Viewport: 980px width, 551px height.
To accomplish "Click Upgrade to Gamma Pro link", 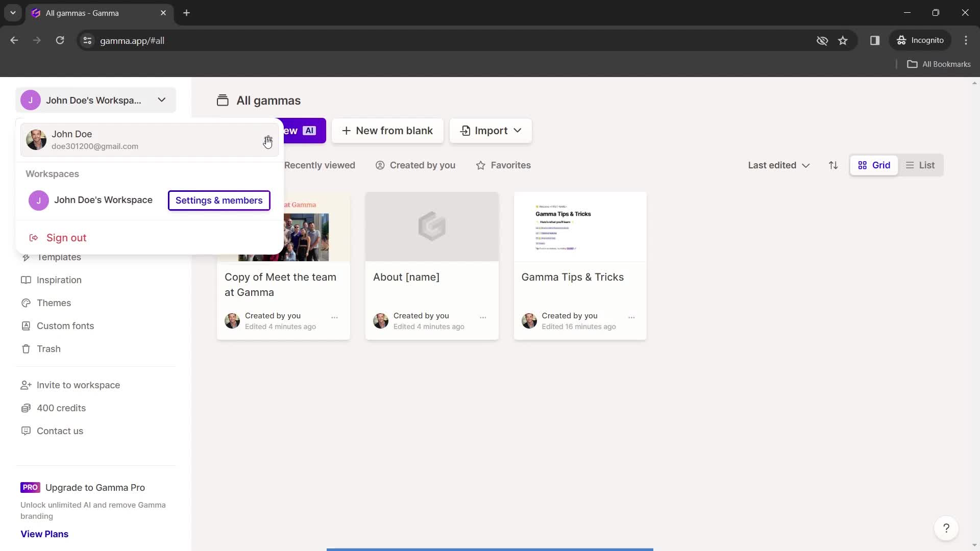I will (x=95, y=487).
